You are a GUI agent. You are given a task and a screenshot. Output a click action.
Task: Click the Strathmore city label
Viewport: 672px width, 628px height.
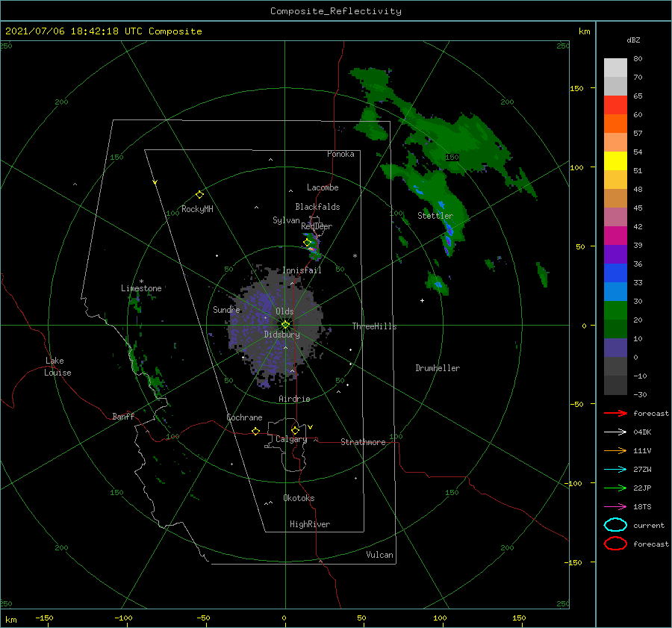point(363,442)
